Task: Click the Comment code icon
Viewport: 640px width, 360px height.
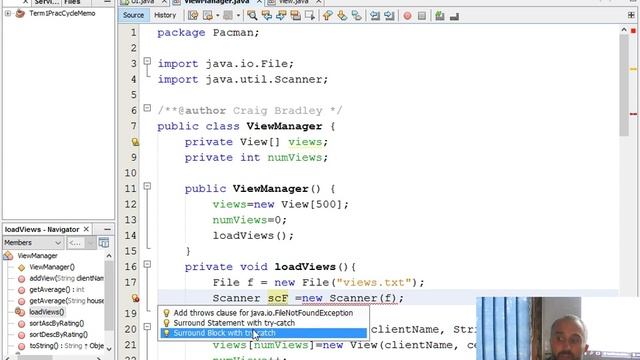Action: pos(440,16)
